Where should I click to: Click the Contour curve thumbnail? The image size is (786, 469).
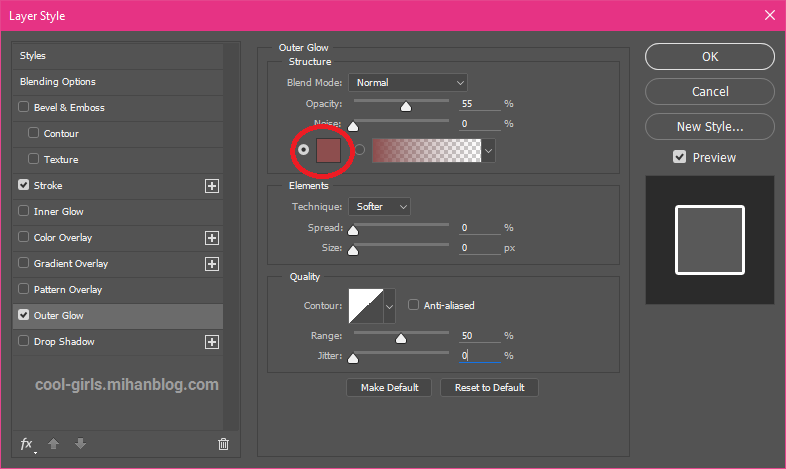pyautogui.click(x=366, y=306)
